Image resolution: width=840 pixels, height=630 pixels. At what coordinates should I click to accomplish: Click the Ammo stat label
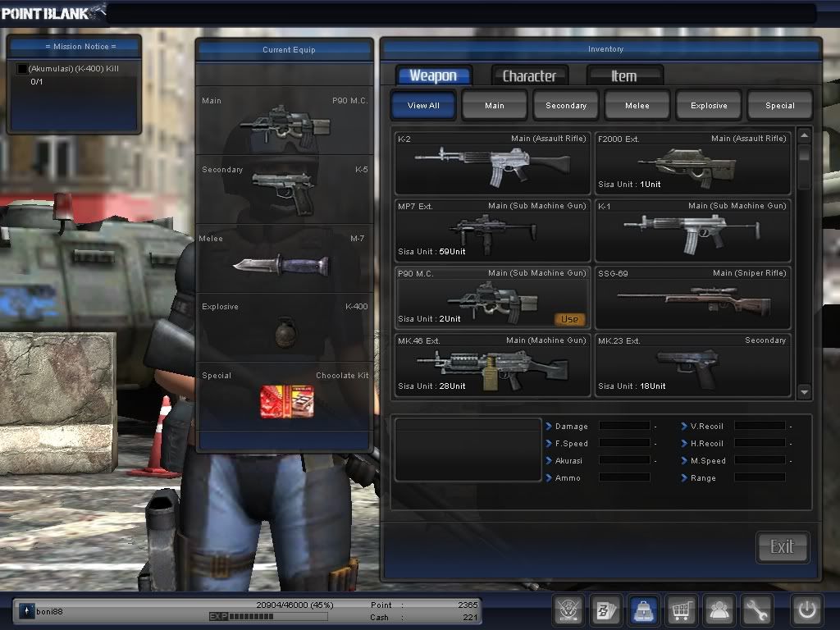pos(568,478)
